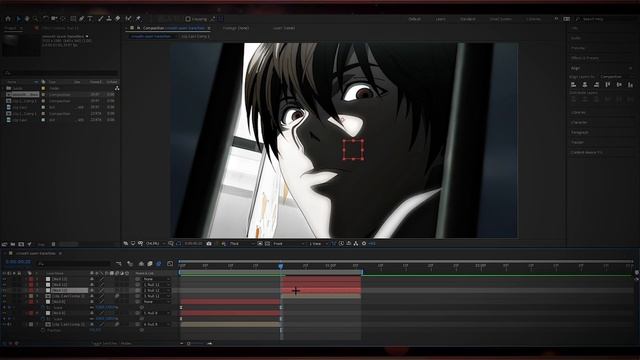Open the 1 View layout dropdown
The width and height of the screenshot is (640, 360).
[319, 244]
